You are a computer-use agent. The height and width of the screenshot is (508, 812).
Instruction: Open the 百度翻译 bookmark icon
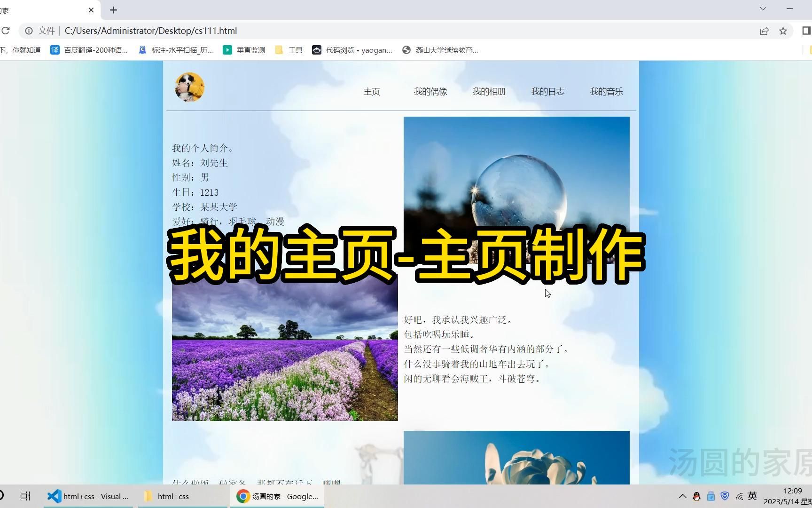(x=55, y=50)
